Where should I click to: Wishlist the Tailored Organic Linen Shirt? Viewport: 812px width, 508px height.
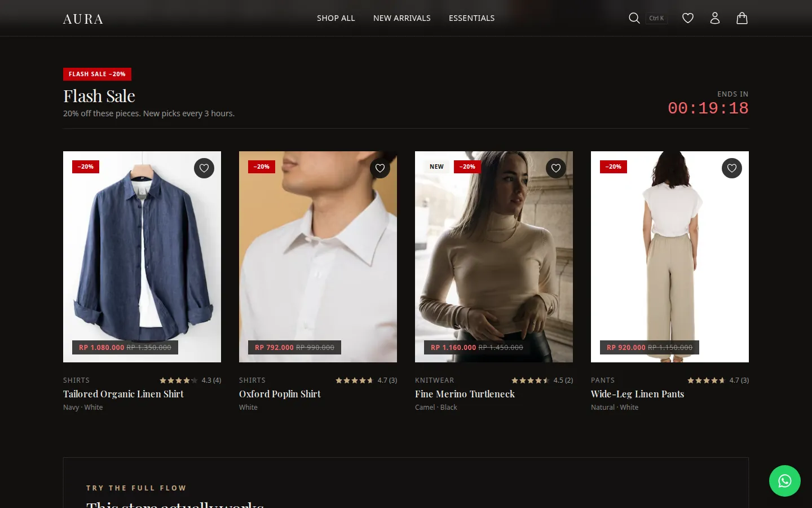[x=204, y=168]
